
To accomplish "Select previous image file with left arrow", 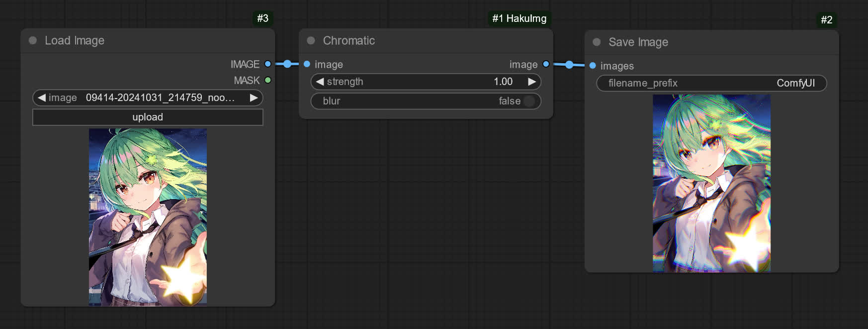I will [42, 98].
